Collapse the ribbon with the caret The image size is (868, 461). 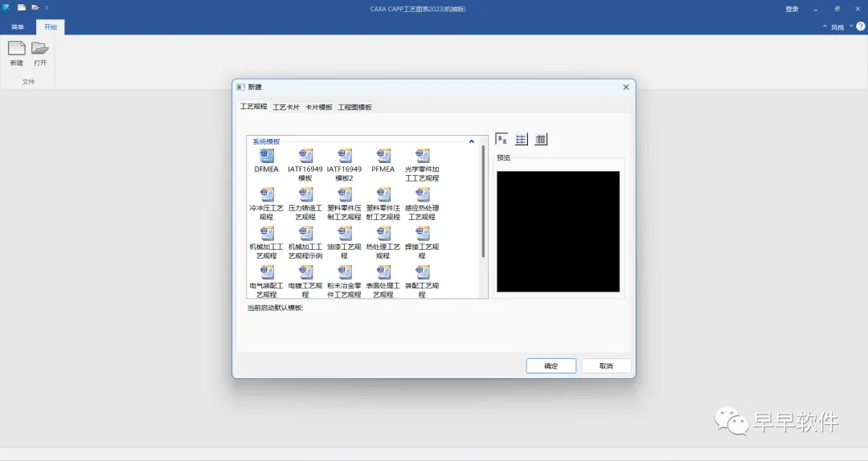[x=825, y=26]
